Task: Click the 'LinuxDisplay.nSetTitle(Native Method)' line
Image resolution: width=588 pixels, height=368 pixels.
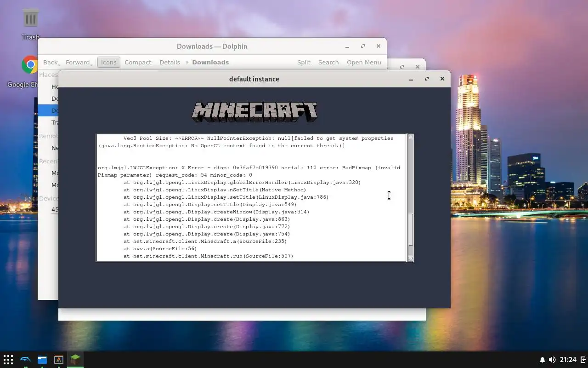Action: (215, 190)
